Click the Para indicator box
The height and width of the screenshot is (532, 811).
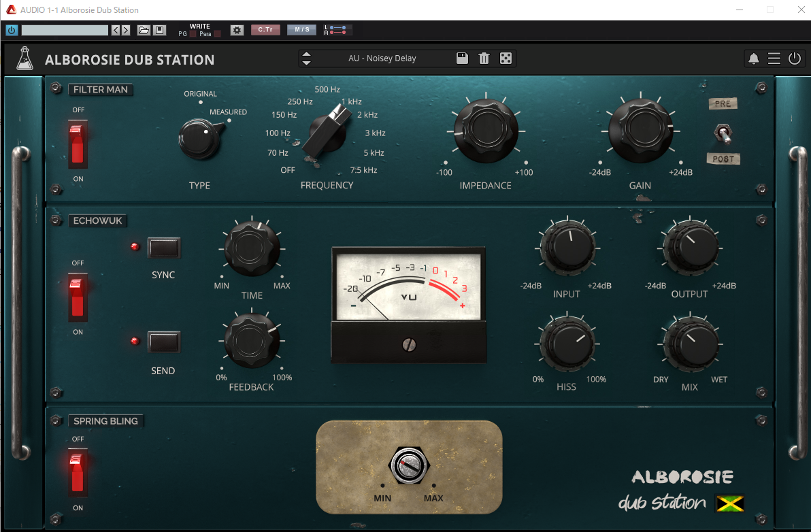(217, 34)
